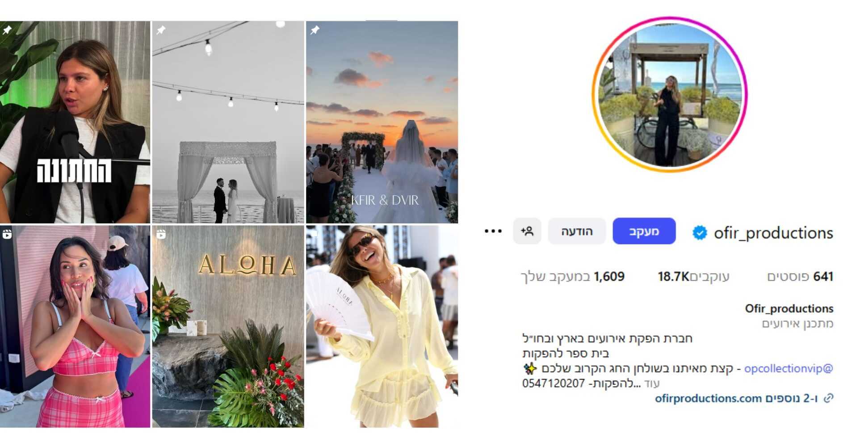Click reels icon on ALOHA sign post
This screenshot has width=868, height=447.
point(161,234)
